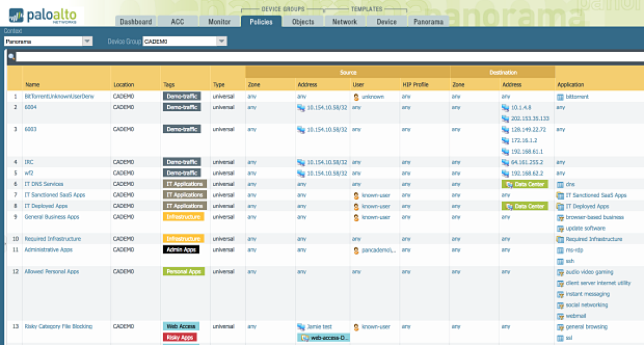Click the Jamie test address icon
Image resolution: width=644 pixels, height=345 pixels.
(x=301, y=327)
